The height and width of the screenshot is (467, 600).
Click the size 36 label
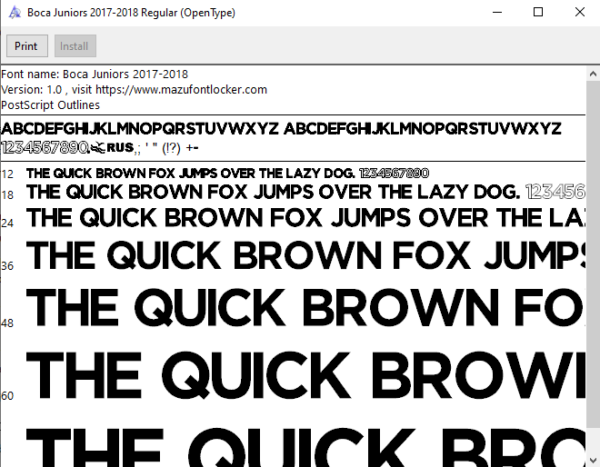click(7, 266)
